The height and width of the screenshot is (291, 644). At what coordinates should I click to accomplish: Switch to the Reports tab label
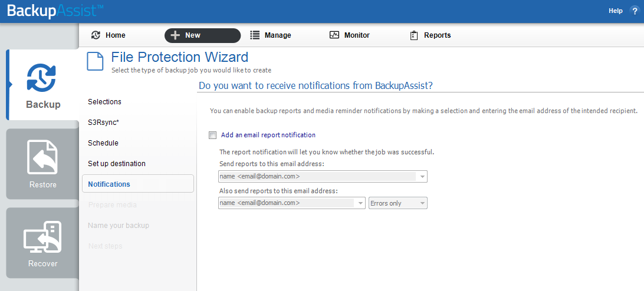coord(438,35)
